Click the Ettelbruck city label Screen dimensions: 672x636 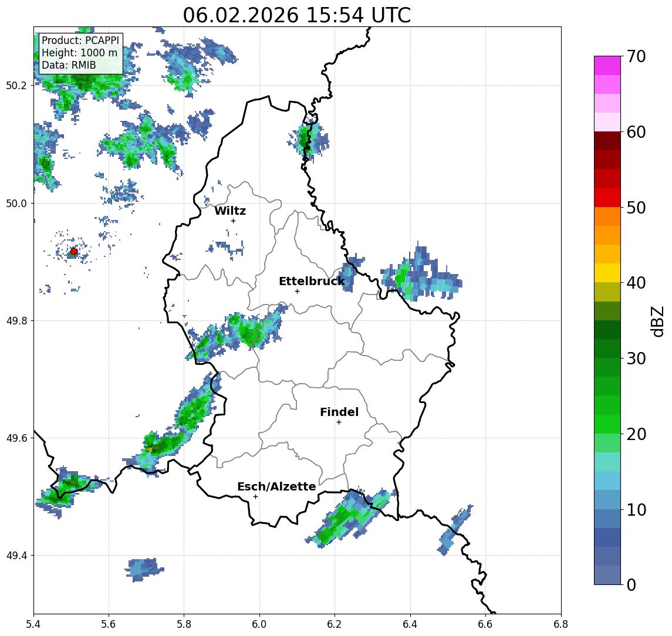(x=312, y=281)
